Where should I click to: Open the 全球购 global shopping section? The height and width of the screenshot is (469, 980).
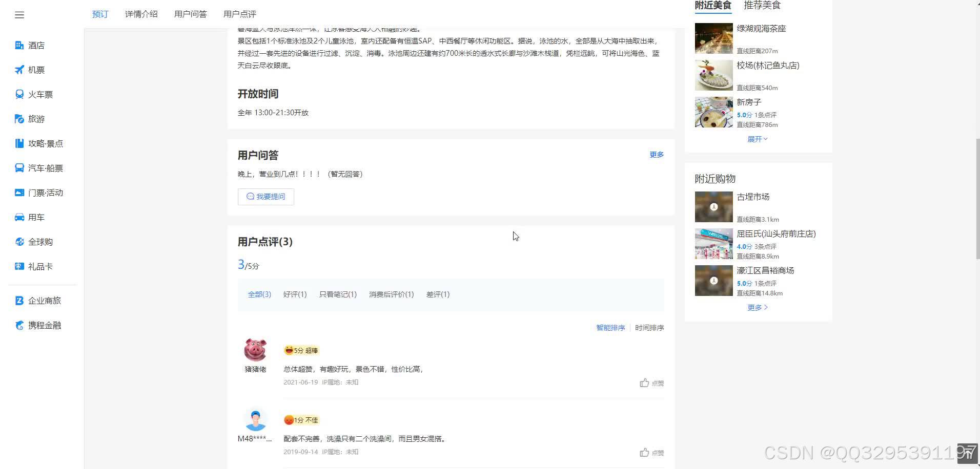pos(40,242)
